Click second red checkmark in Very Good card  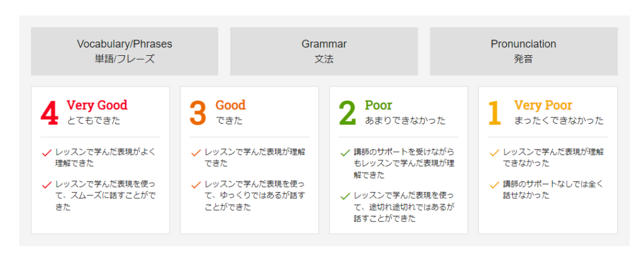point(46,185)
